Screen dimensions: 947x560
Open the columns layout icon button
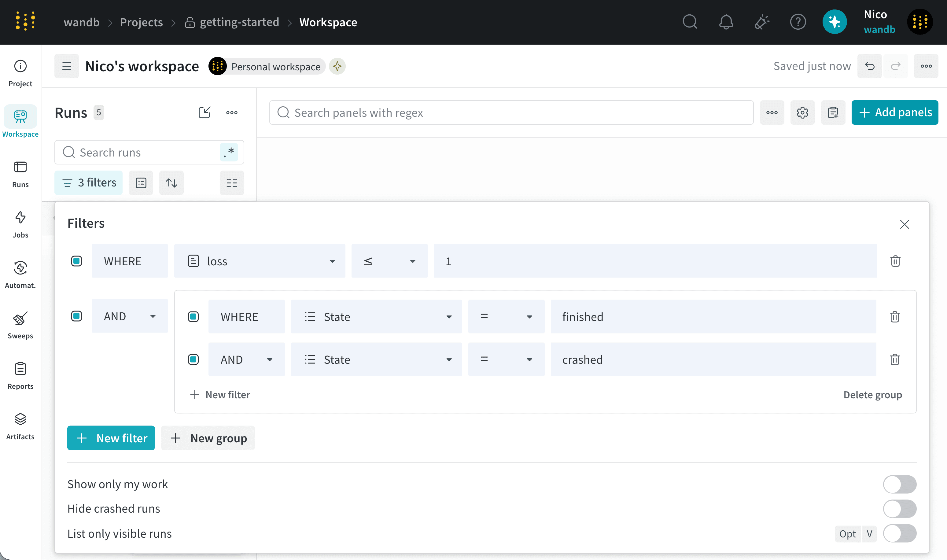click(x=232, y=183)
